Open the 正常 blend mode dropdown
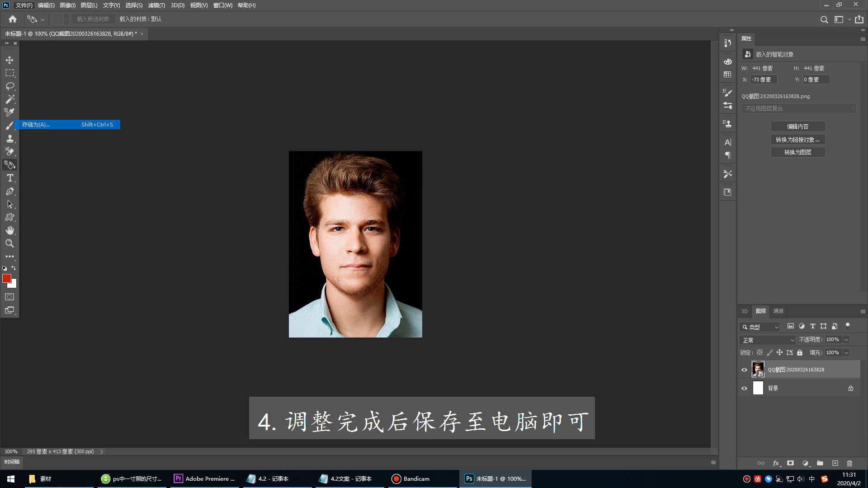868x488 pixels. [x=768, y=340]
